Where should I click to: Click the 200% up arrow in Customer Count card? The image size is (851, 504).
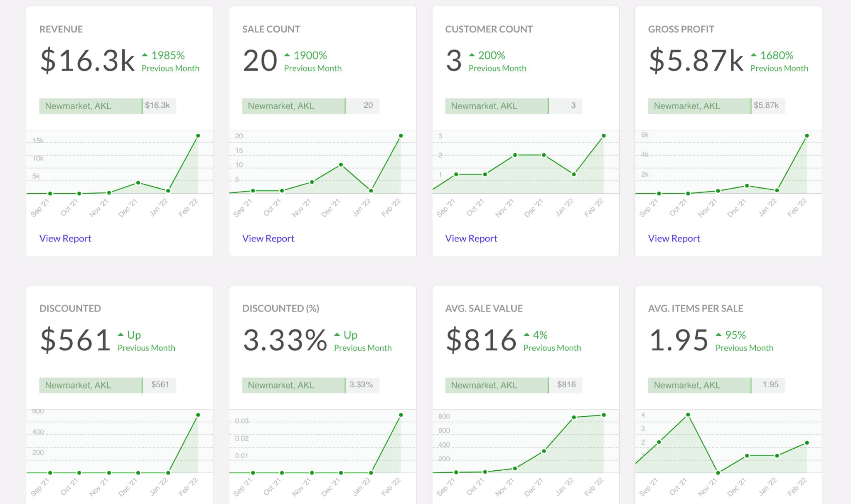point(472,55)
